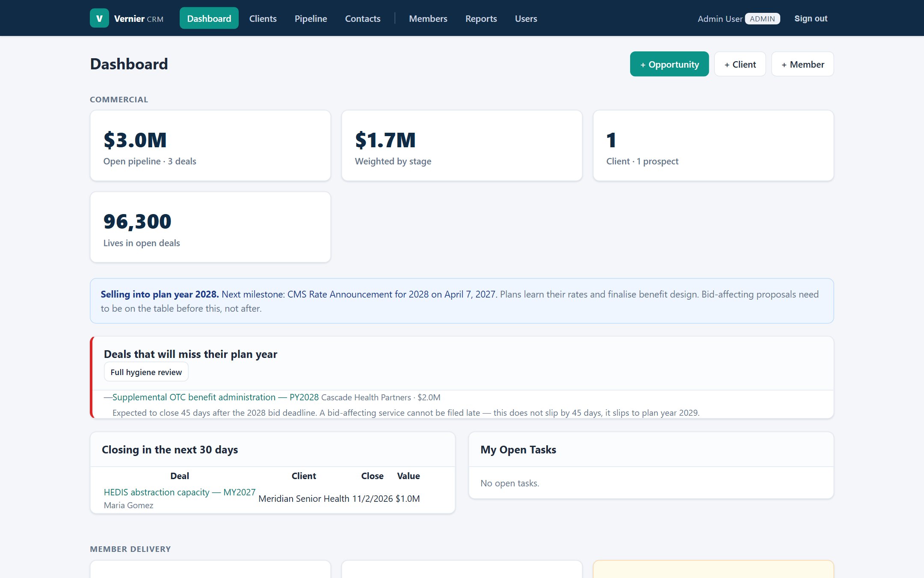This screenshot has height=578, width=924.
Task: Click the $1.0M deal value
Action: [x=408, y=499]
